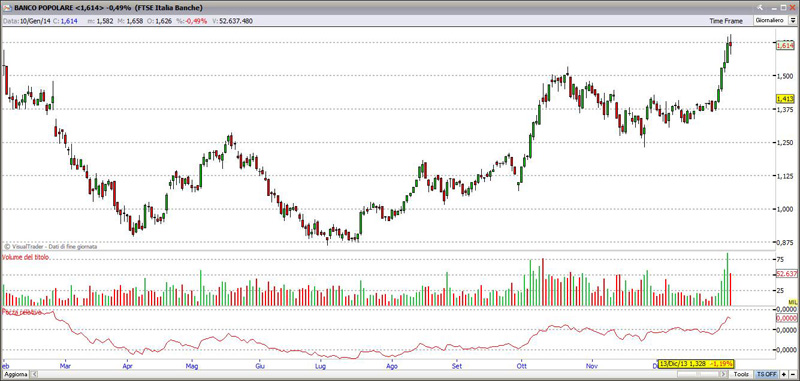Click the 'Nov' month label on the time axis
Image resolution: width=800 pixels, height=381 pixels.
pyautogui.click(x=592, y=366)
